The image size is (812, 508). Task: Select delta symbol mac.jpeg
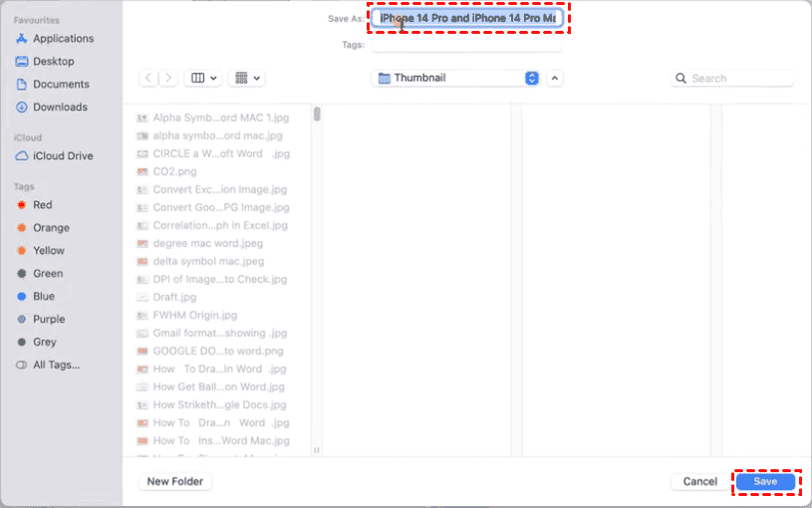click(200, 261)
